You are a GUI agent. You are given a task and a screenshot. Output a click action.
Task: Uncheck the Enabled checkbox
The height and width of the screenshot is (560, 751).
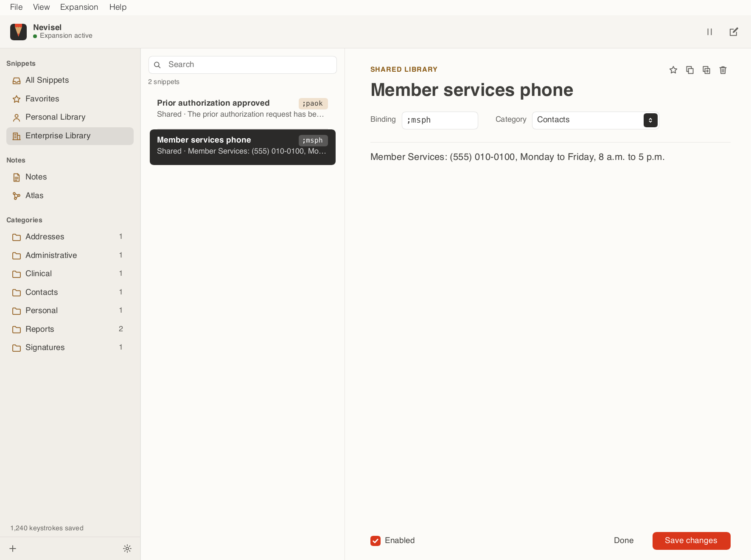tap(375, 540)
